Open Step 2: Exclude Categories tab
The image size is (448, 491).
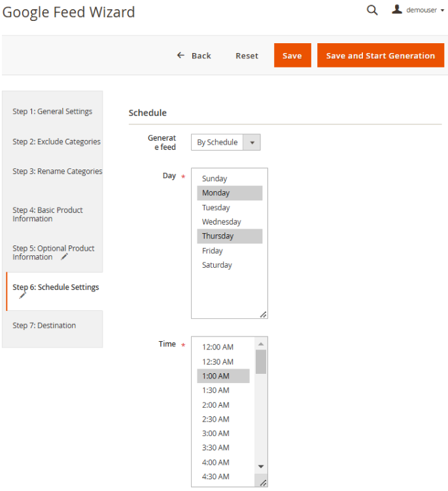point(56,142)
